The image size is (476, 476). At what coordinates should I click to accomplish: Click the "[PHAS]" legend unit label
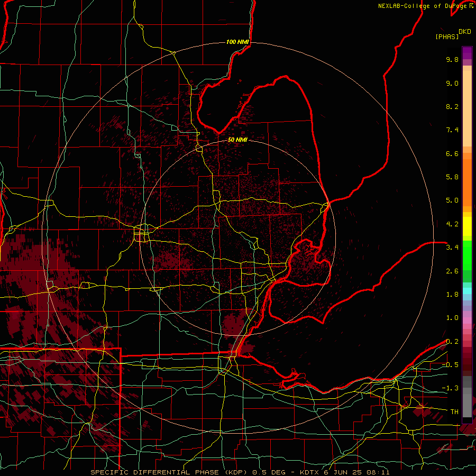pos(447,36)
